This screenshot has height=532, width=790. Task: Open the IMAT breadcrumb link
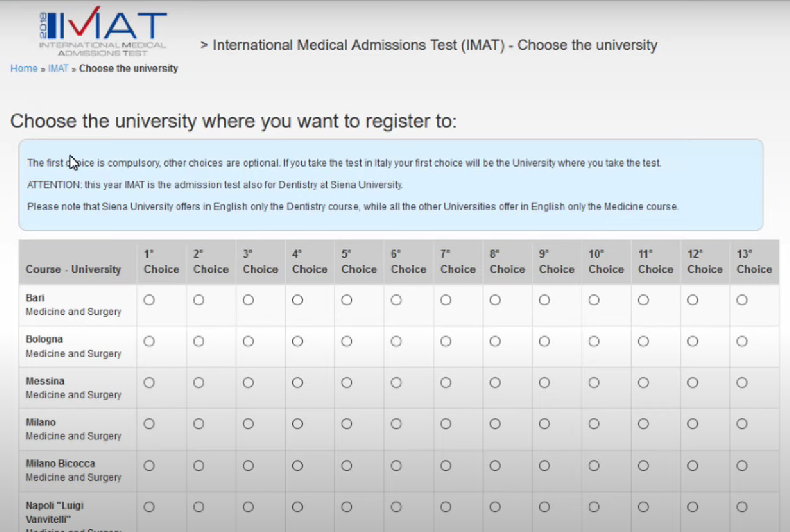click(57, 68)
